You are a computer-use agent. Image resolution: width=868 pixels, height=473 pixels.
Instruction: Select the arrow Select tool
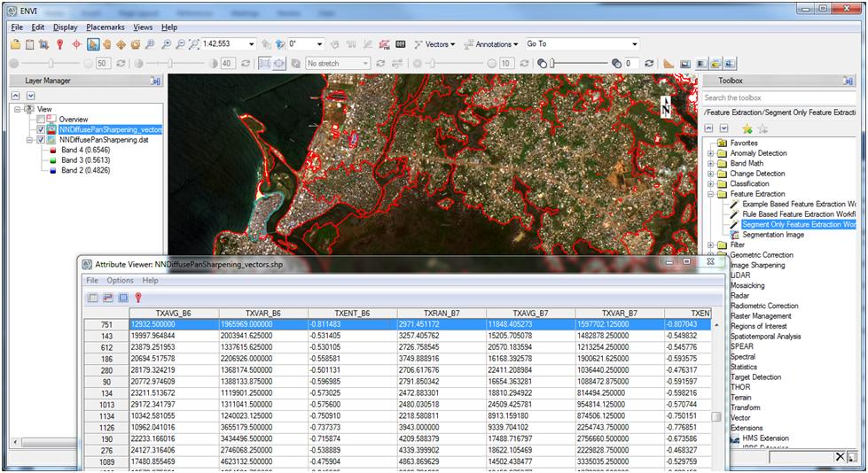[92, 44]
